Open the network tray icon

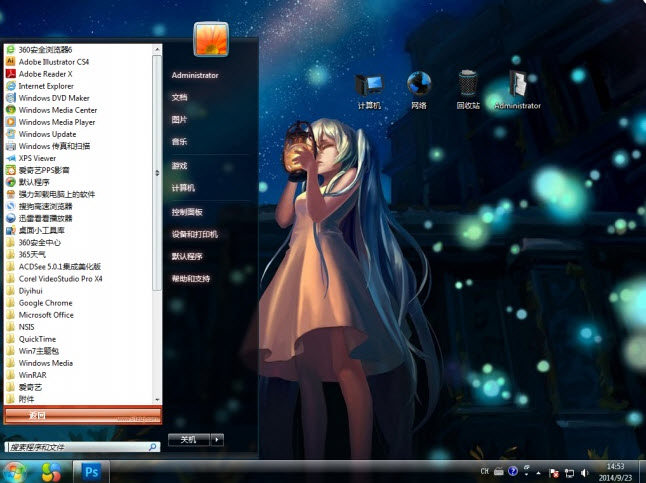pyautogui.click(x=569, y=473)
